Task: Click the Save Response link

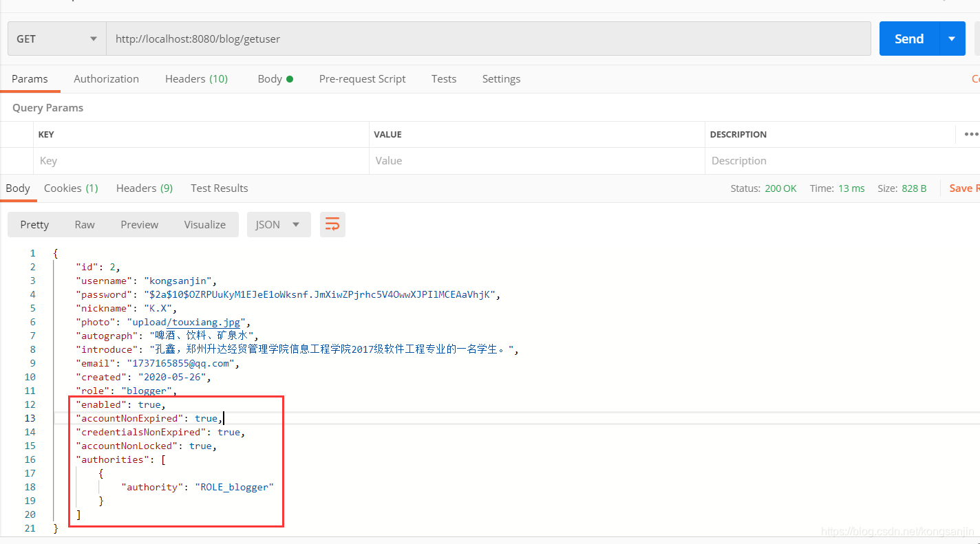Action: (964, 188)
